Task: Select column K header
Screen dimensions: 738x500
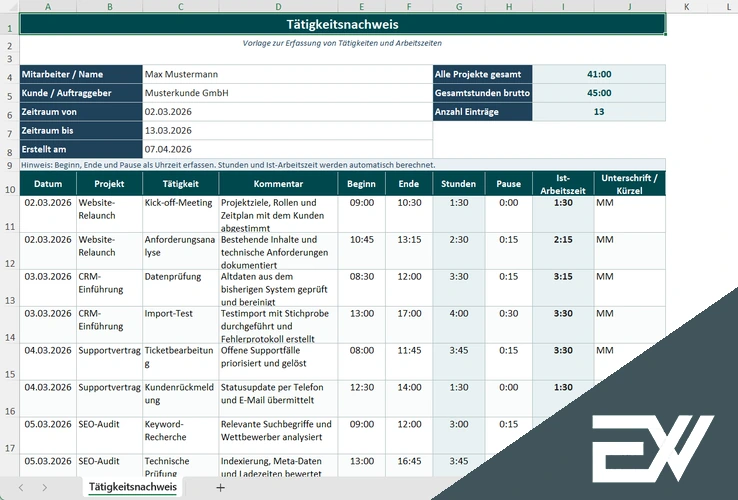Action: (x=686, y=7)
